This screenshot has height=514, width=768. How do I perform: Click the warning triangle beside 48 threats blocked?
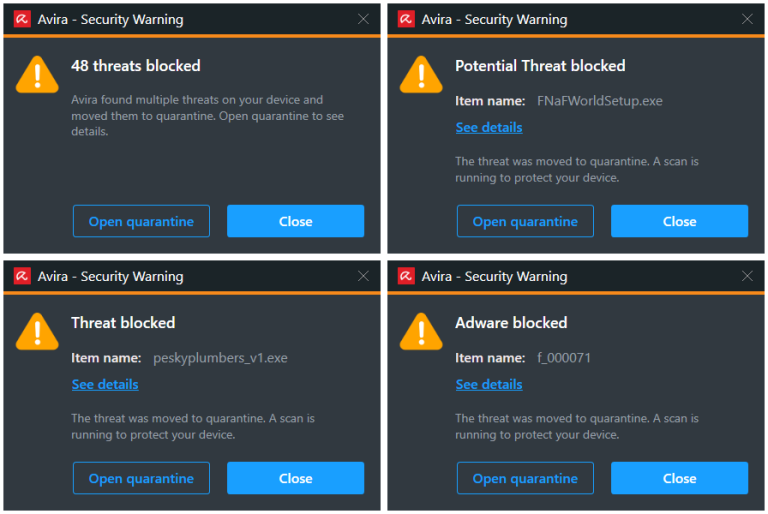click(x=37, y=75)
